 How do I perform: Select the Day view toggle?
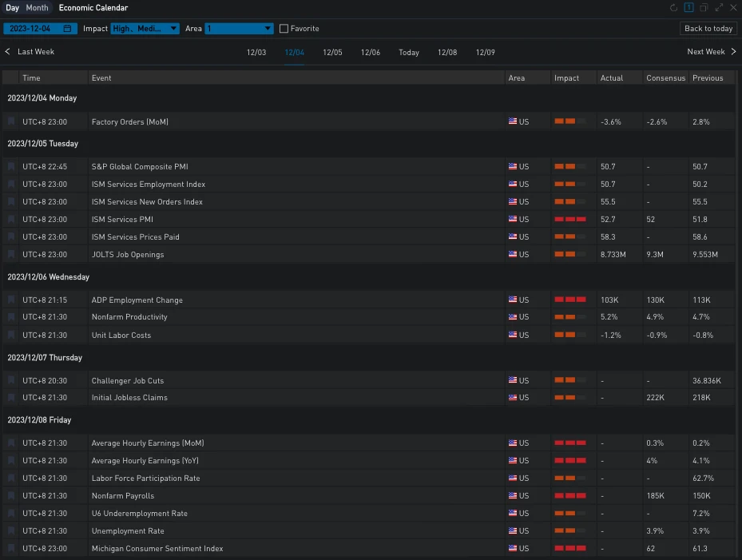click(13, 8)
